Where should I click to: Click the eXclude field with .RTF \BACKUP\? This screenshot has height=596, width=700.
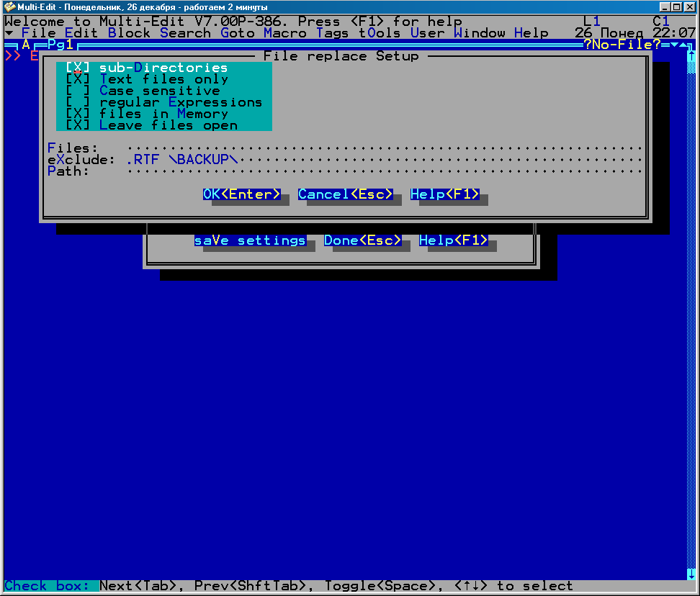pyautogui.click(x=385, y=160)
